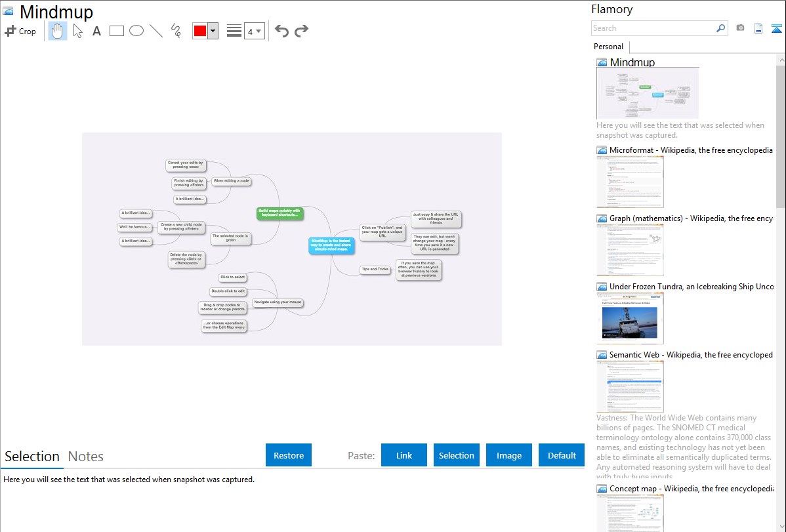Activate the hand pan tool

coord(58,31)
